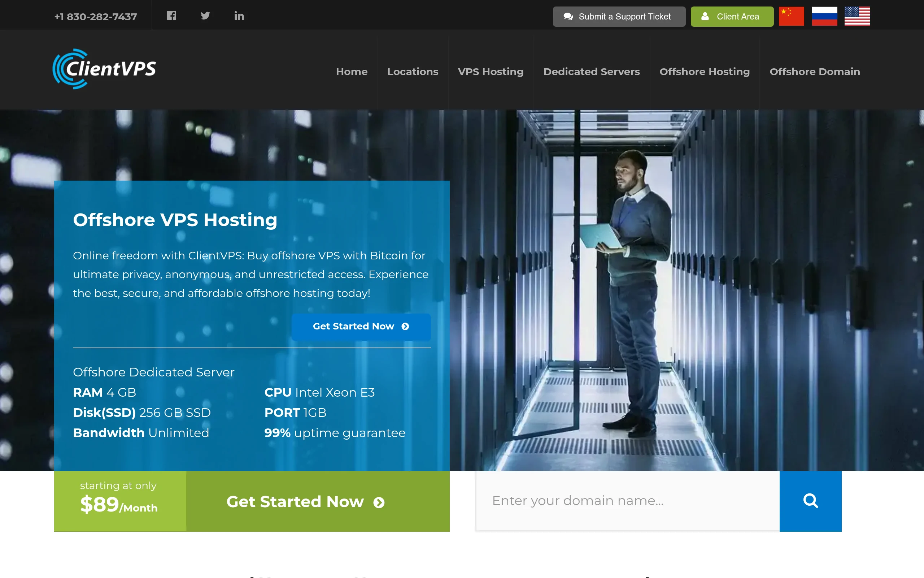Switch language with the Russia flag

click(824, 17)
